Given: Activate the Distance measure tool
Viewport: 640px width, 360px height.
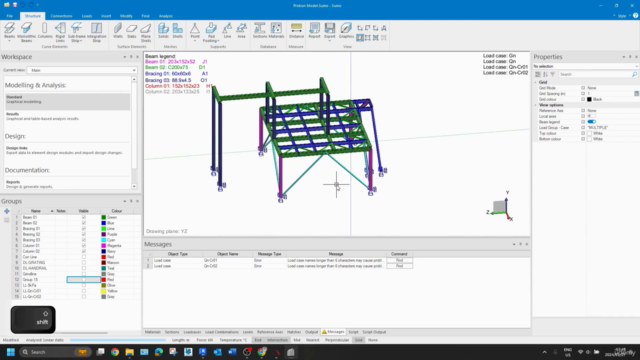Looking at the screenshot, I should pyautogui.click(x=296, y=30).
